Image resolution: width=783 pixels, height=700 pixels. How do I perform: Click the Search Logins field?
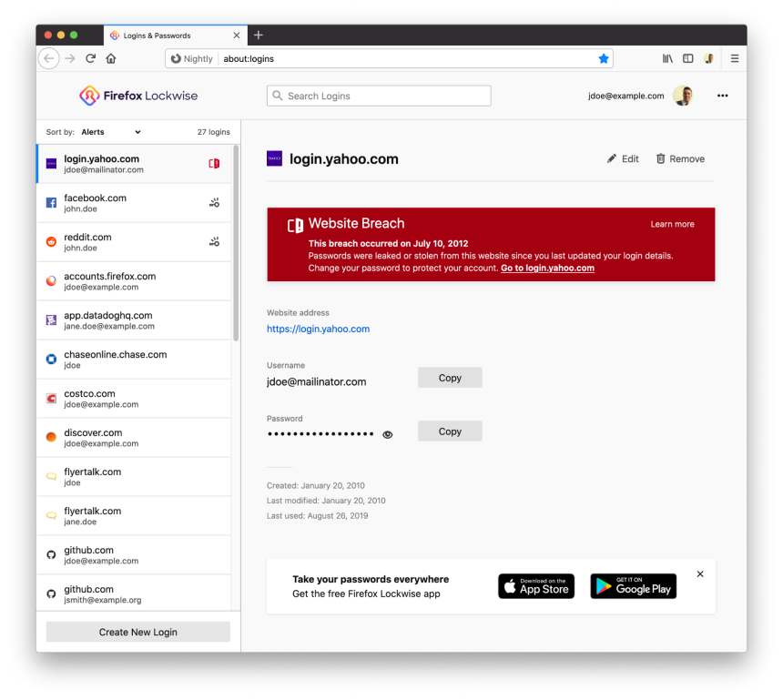pyautogui.click(x=379, y=96)
